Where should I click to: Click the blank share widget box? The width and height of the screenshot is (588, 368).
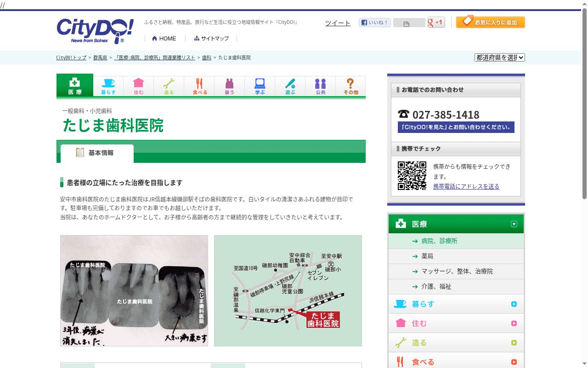(x=409, y=23)
